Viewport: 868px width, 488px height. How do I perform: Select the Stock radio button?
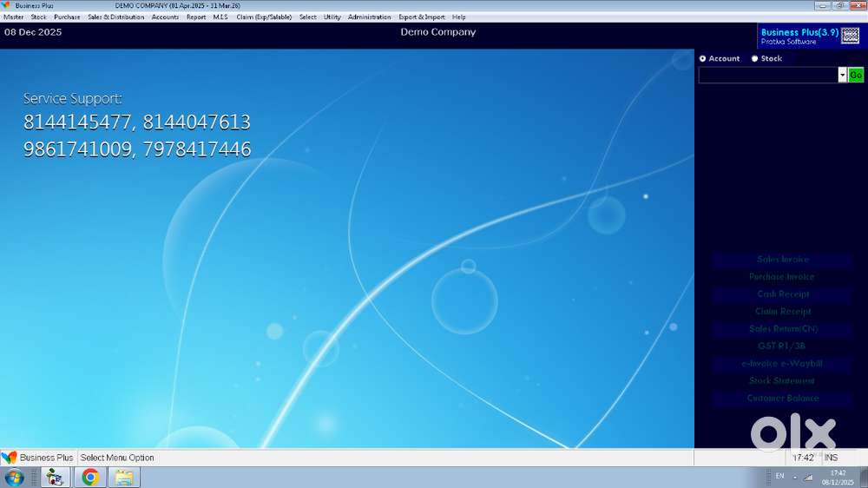pyautogui.click(x=754, y=59)
